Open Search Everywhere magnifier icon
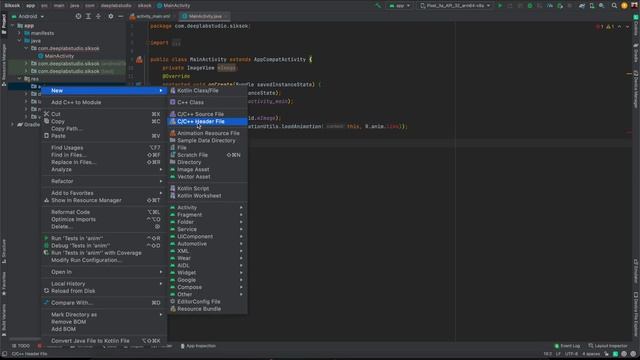Image resolution: width=640 pixels, height=360 pixels. [614, 6]
